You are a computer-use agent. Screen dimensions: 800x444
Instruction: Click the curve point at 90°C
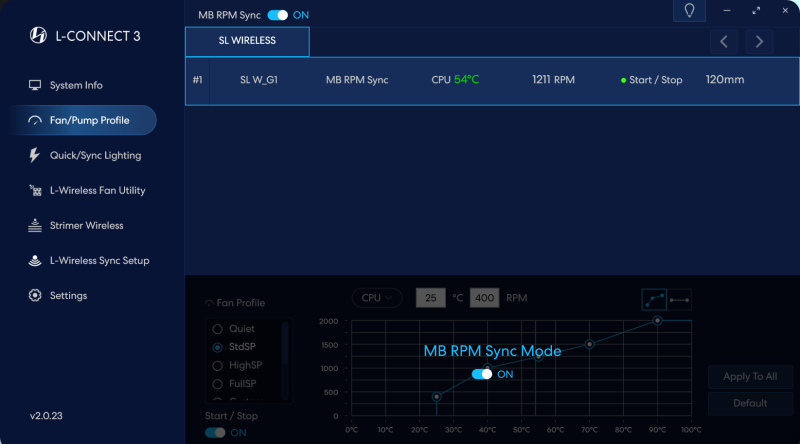point(657,320)
